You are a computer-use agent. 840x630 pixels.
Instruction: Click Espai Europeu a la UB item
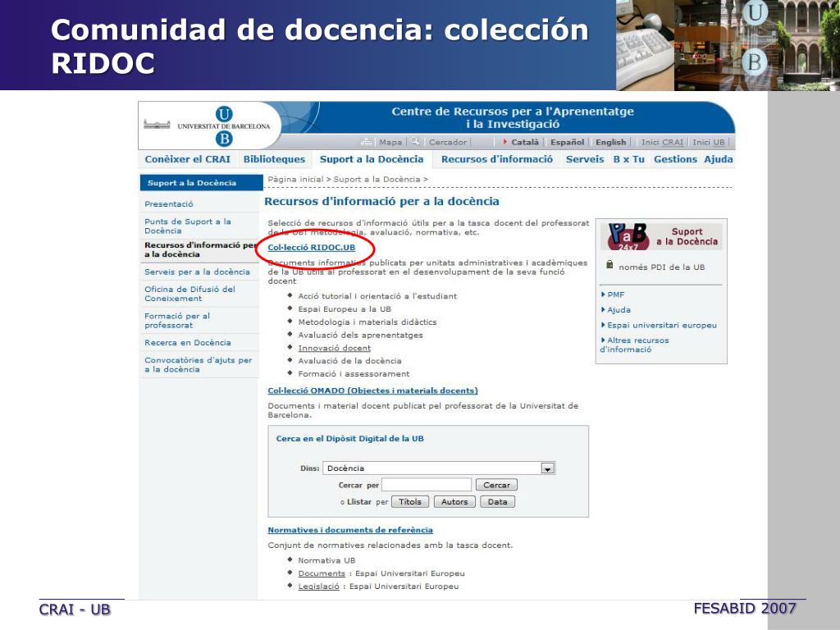345,309
